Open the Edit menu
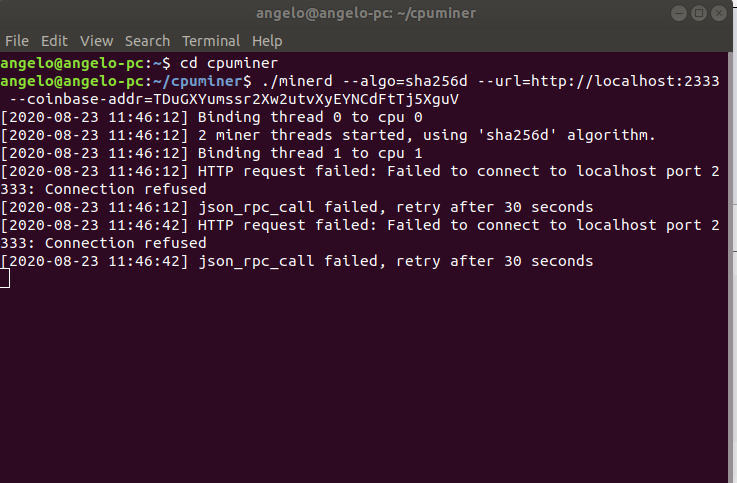This screenshot has height=483, width=737. point(55,41)
